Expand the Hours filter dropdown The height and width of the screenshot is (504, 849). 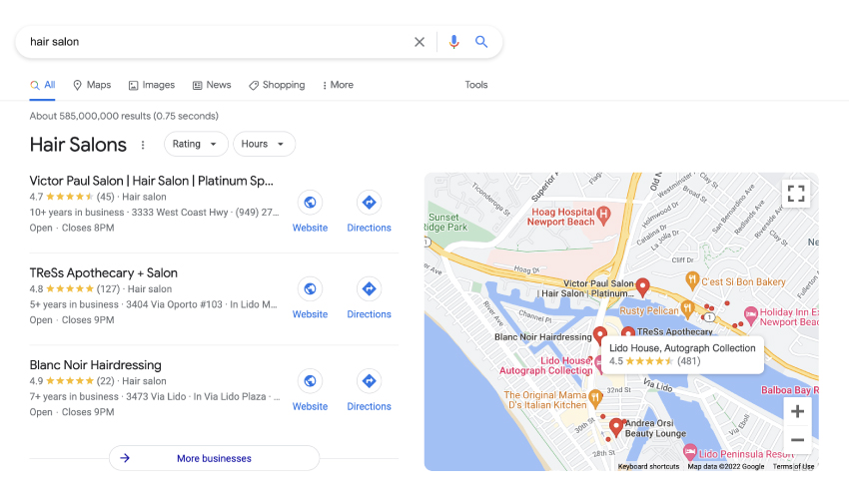264,144
